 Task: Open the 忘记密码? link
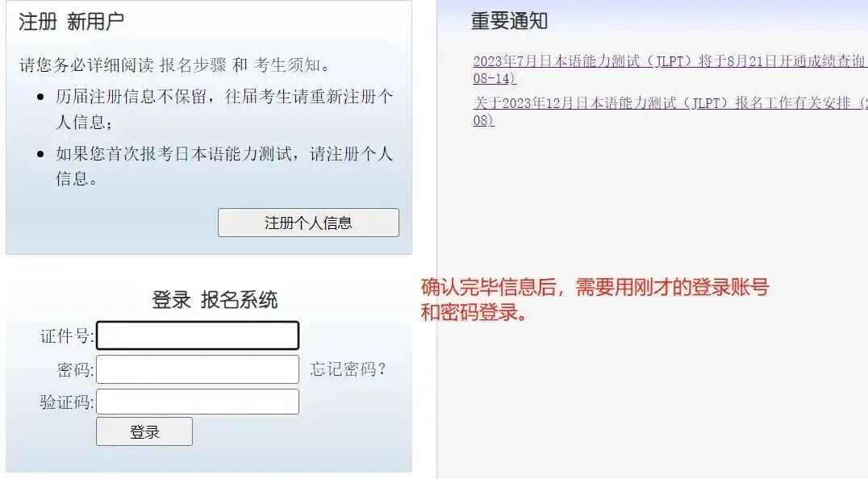(x=348, y=369)
